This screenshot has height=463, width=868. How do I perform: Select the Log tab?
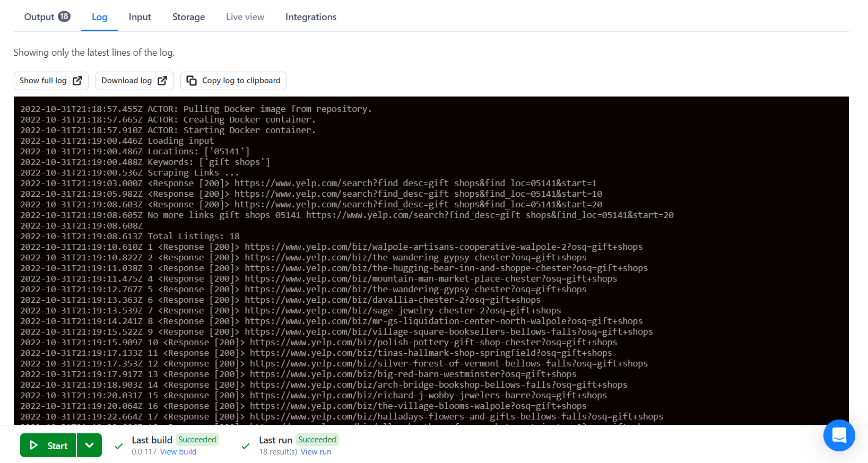click(x=100, y=17)
